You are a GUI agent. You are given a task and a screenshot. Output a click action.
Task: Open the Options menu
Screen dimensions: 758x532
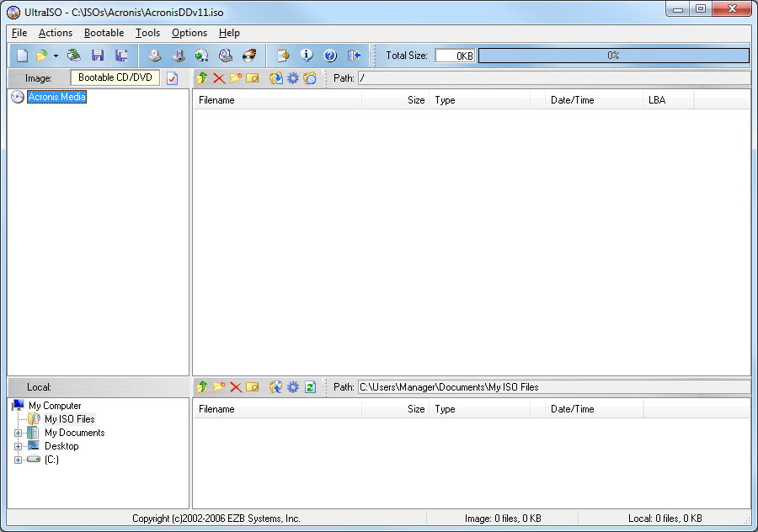pos(189,33)
